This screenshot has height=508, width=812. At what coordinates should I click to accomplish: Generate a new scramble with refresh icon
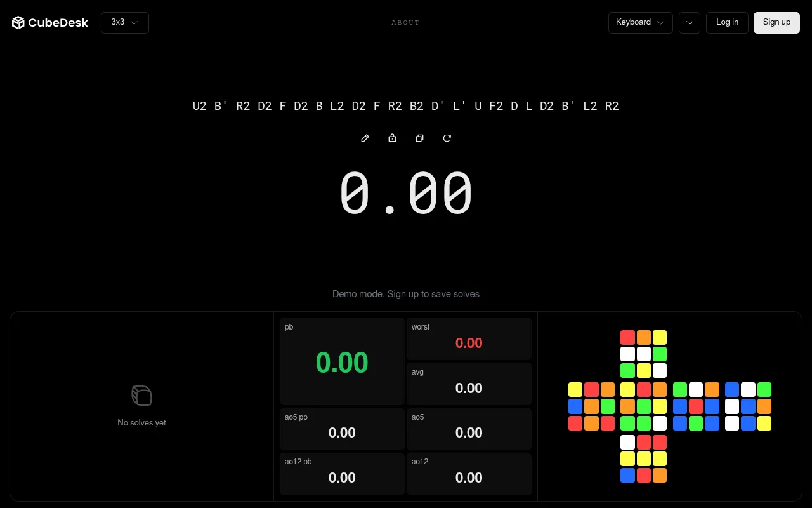click(x=447, y=138)
